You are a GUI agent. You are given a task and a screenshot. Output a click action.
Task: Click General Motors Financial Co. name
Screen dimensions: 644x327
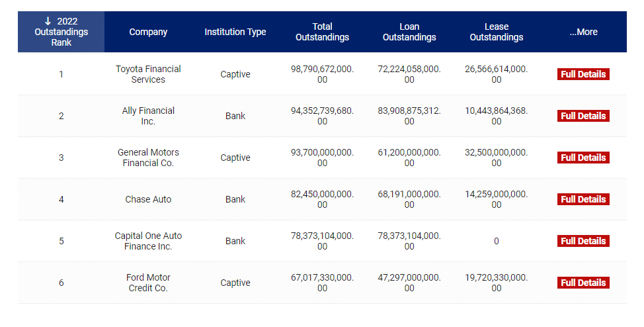click(x=148, y=158)
